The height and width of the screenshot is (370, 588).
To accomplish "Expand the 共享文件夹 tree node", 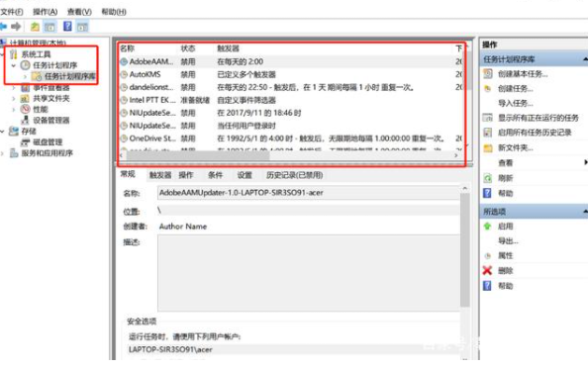I will (14, 99).
